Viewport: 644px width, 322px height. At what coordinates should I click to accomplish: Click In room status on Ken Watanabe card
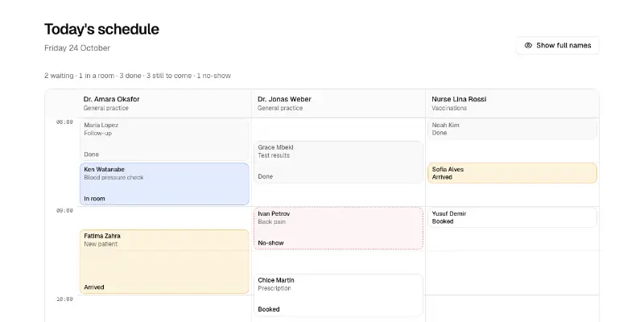[94, 199]
